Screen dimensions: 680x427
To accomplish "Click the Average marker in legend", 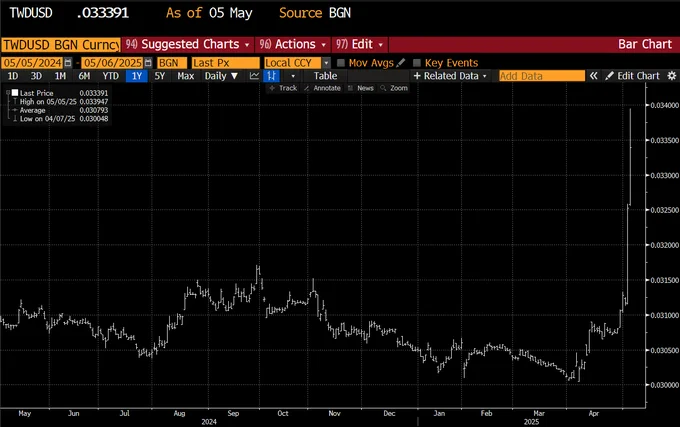I will 15,110.
